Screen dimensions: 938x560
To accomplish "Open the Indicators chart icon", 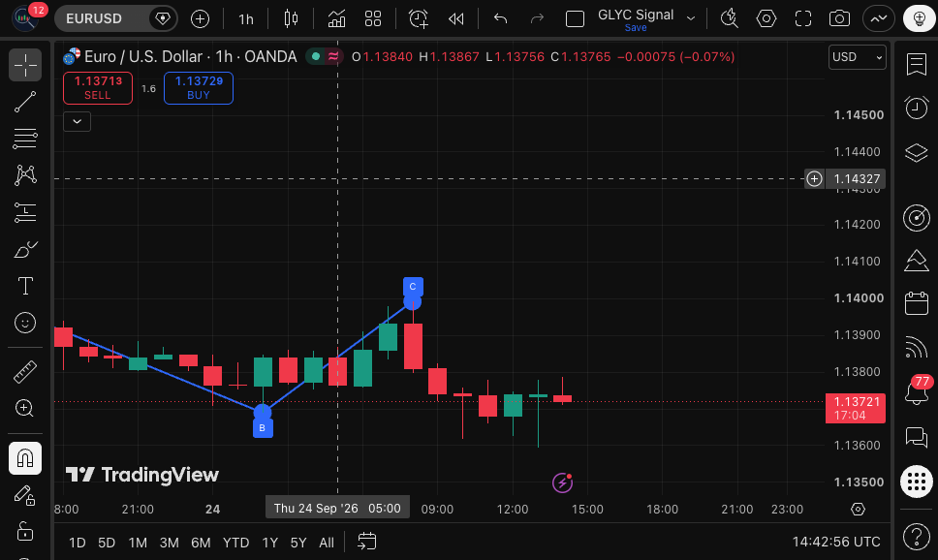I will click(x=336, y=18).
